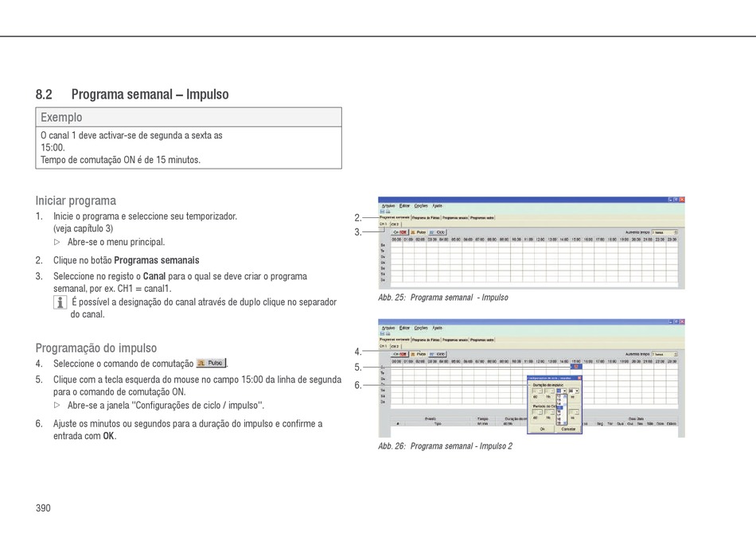Toggle the On/Off command in the lower figure
756x533 pixels.
pyautogui.click(x=399, y=354)
